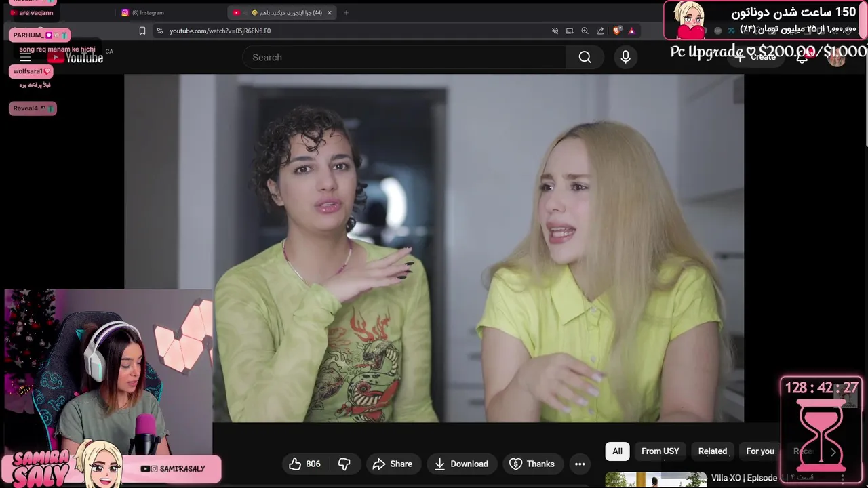
Task: Click chat user Reveal4 name
Action: pyautogui.click(x=26, y=108)
